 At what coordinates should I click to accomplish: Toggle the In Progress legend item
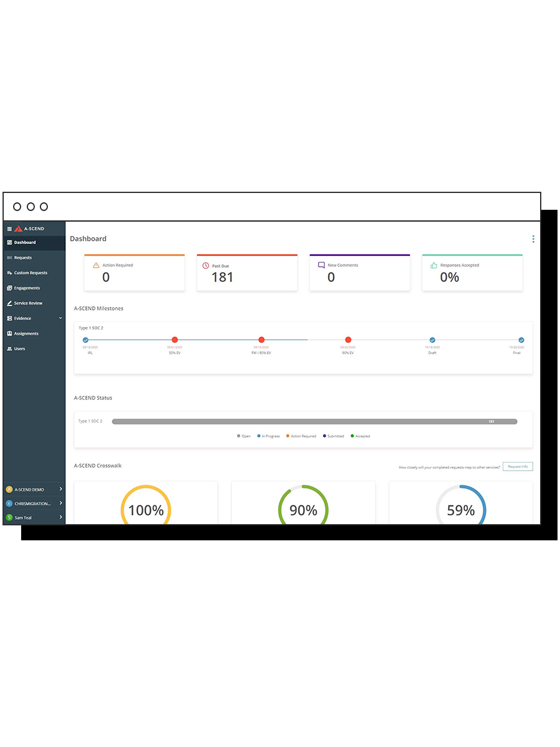point(268,436)
